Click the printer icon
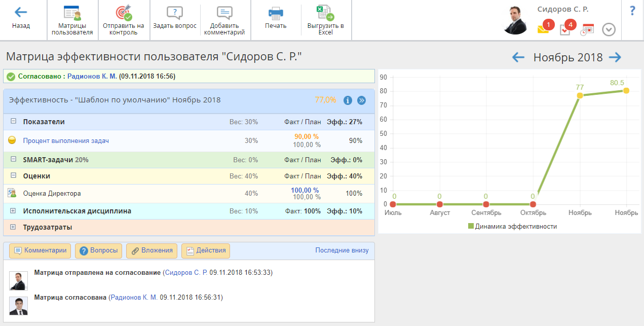644x326 pixels. (276, 13)
